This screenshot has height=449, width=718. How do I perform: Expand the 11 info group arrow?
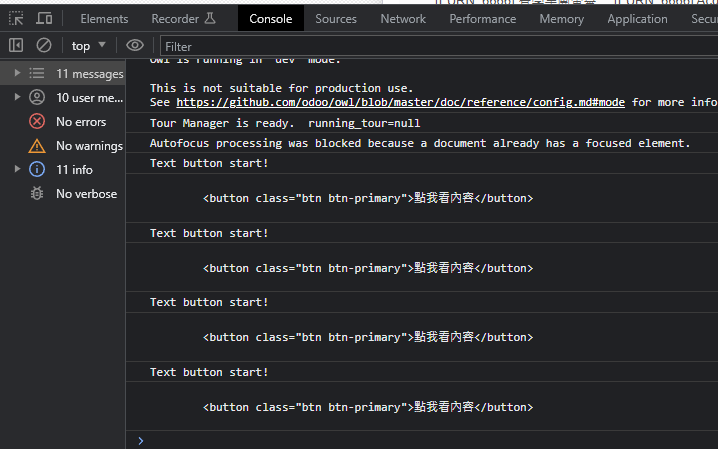pyautogui.click(x=17, y=170)
